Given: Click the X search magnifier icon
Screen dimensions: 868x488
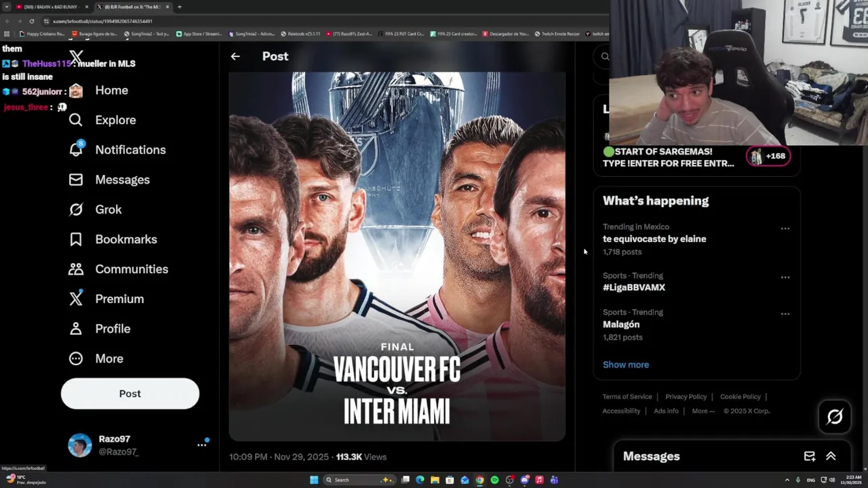Looking at the screenshot, I should tap(605, 56).
